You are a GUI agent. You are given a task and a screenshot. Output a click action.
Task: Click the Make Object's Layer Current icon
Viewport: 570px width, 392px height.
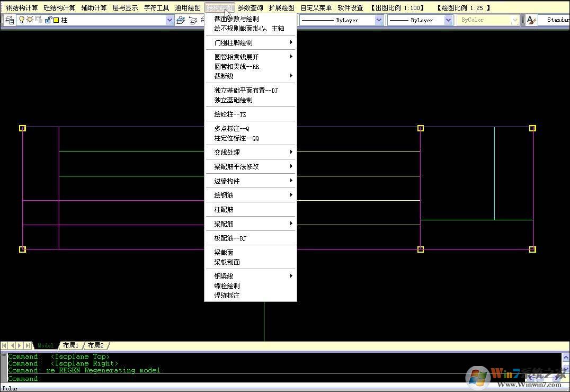pyautogui.click(x=181, y=20)
